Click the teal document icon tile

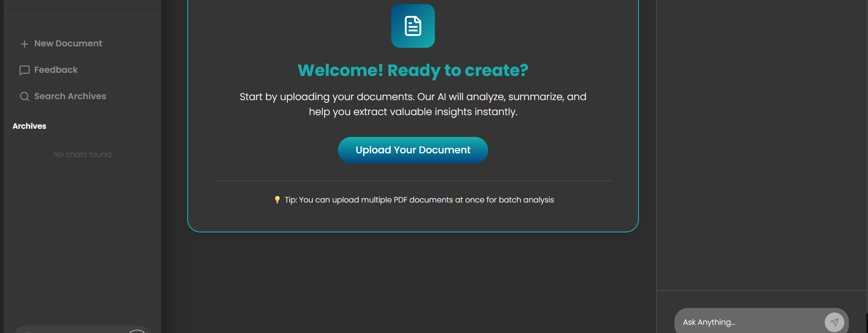click(413, 26)
